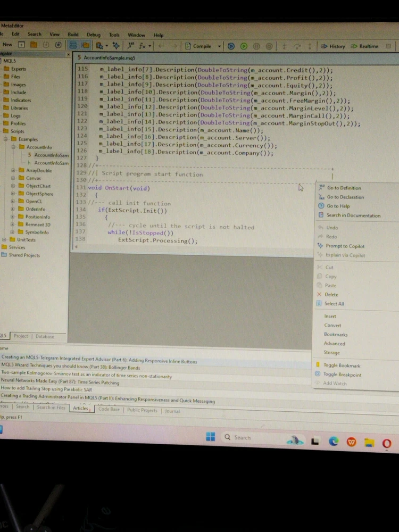Image resolution: width=399 pixels, height=532 pixels.
Task: Choose Go to Definition in the context menu
Action: click(344, 188)
